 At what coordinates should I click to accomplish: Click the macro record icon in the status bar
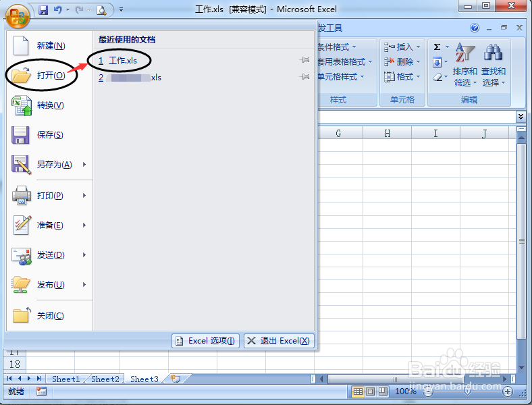click(x=41, y=391)
